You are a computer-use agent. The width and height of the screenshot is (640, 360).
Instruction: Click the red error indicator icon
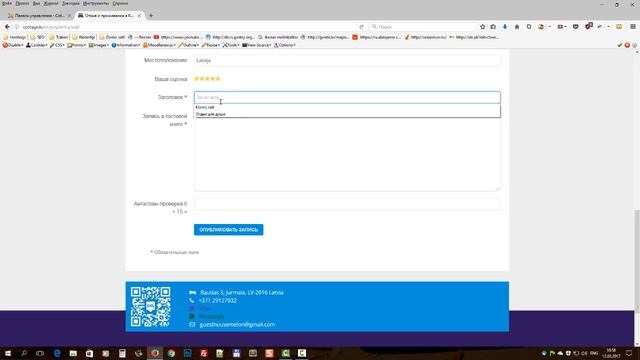click(627, 45)
